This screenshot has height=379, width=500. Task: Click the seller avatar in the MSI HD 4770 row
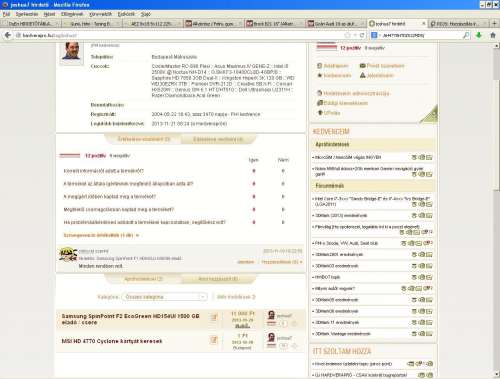click(x=271, y=337)
